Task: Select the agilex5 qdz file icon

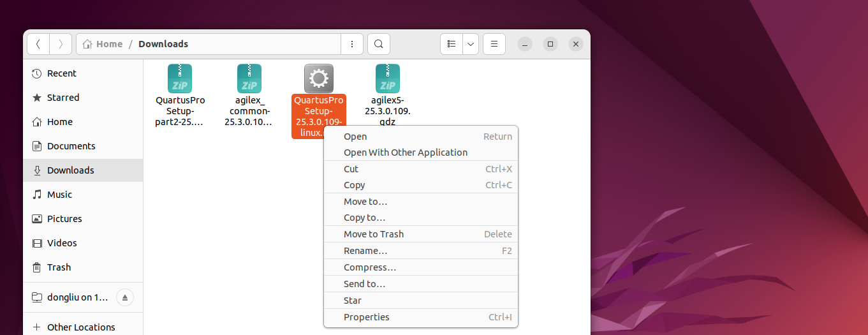Action: coord(388,78)
